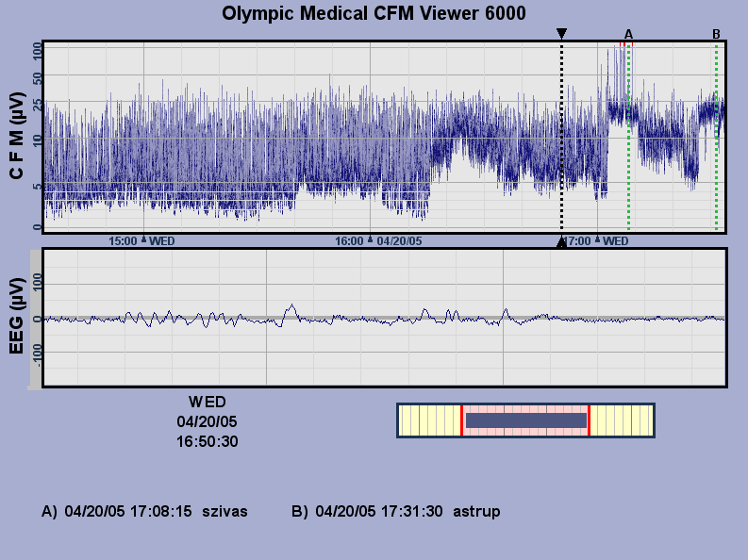Screen dimensions: 748x560
Task: Click the 15:00 WED time label
Action: (141, 241)
